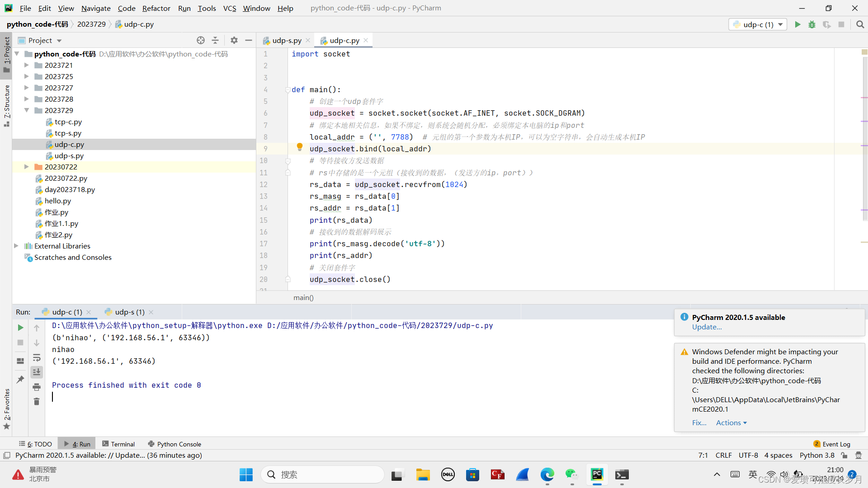
Task: Click the Windows taskbar search box
Action: (x=323, y=474)
